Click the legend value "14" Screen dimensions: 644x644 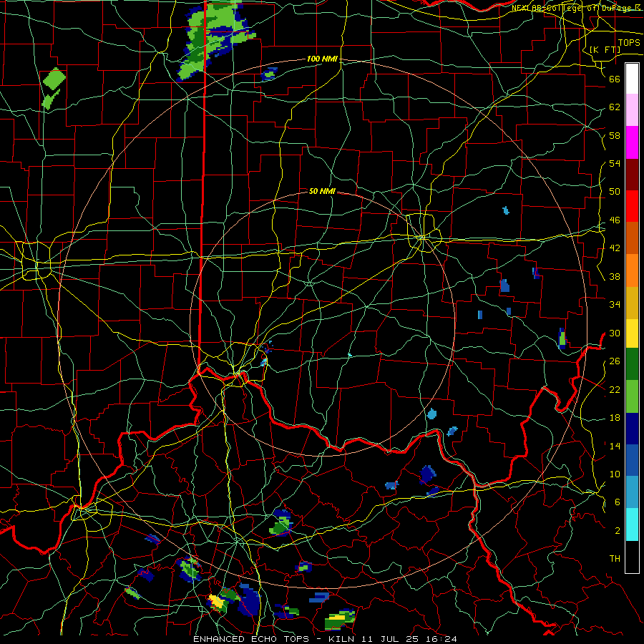tap(615, 446)
